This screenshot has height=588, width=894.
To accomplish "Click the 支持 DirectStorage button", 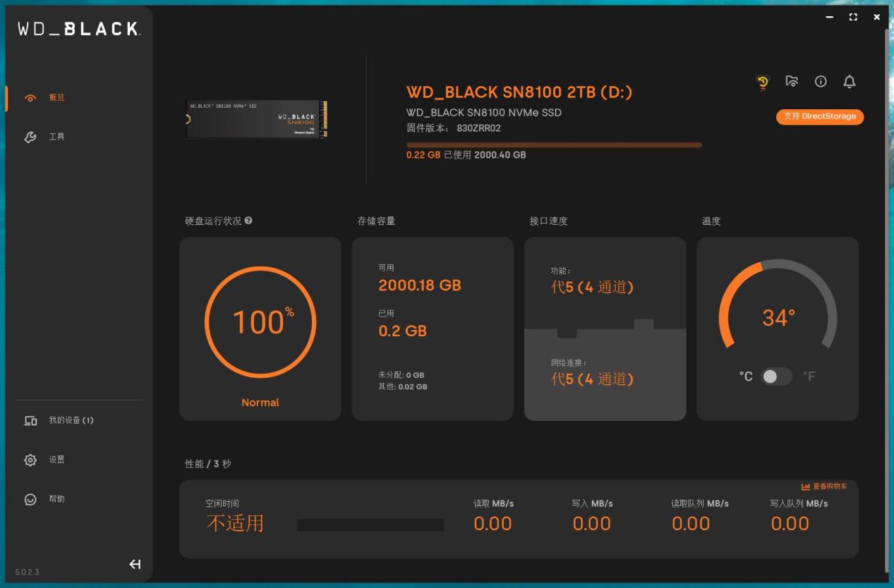I will pyautogui.click(x=820, y=116).
